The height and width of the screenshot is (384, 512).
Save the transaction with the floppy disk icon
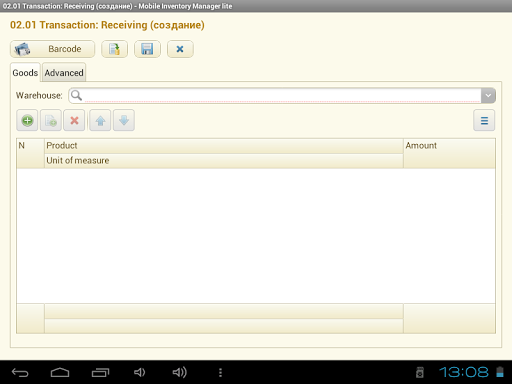tap(147, 49)
